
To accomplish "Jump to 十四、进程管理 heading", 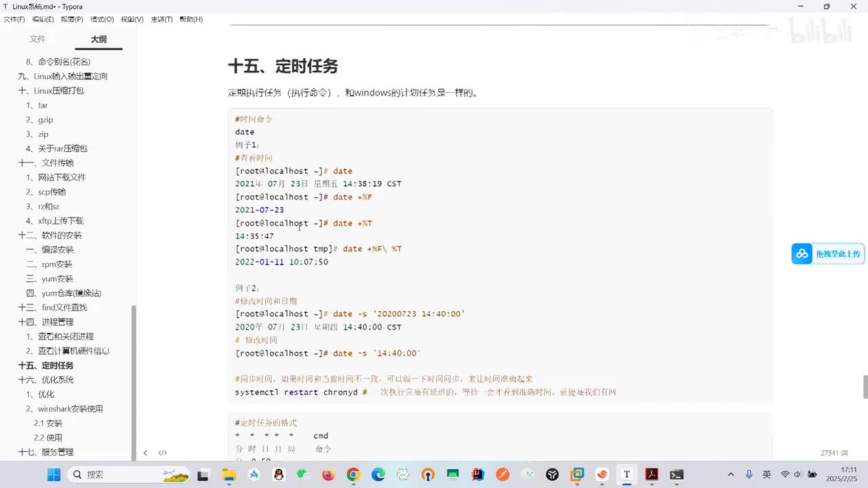I will pyautogui.click(x=45, y=322).
